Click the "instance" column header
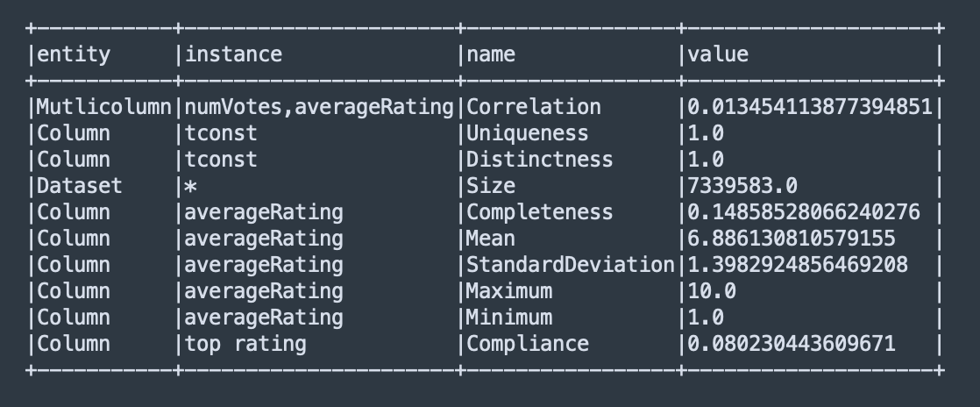The width and height of the screenshot is (980, 407). pos(233,54)
